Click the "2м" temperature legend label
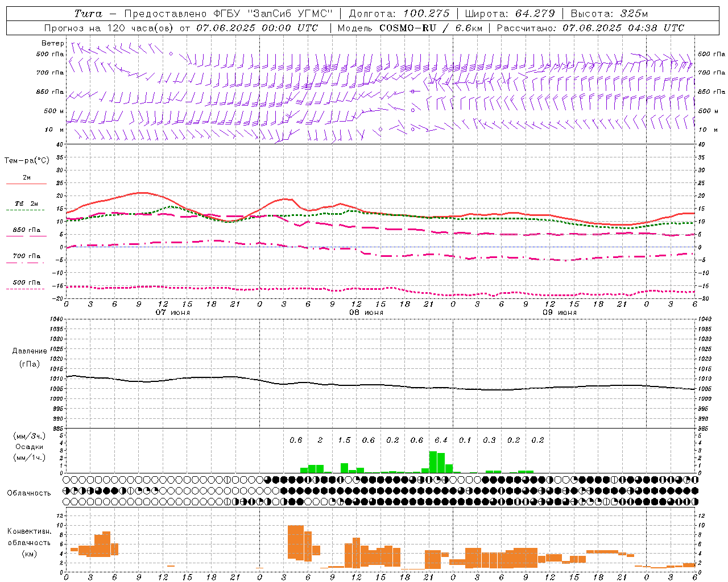This screenshot has height=582, width=728. click(27, 177)
